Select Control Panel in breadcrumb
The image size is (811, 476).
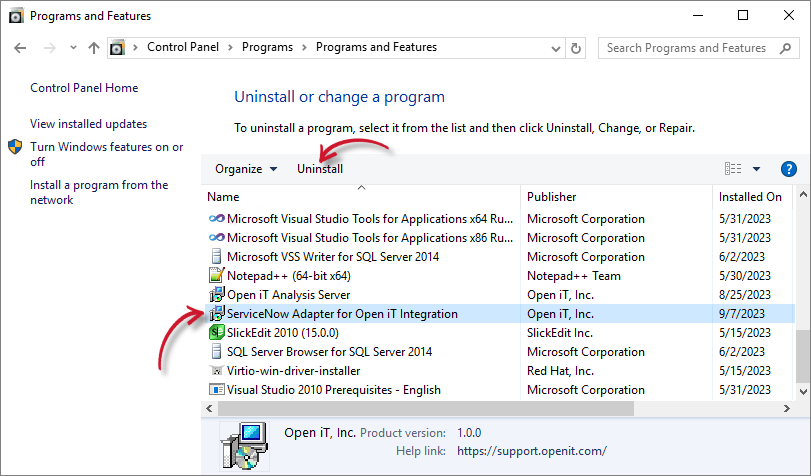pyautogui.click(x=183, y=47)
